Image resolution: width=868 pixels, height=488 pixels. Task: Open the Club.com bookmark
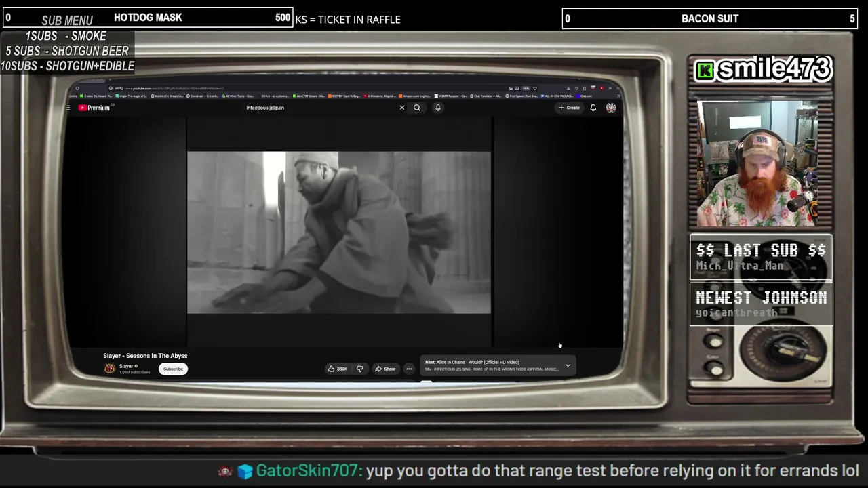coord(585,96)
